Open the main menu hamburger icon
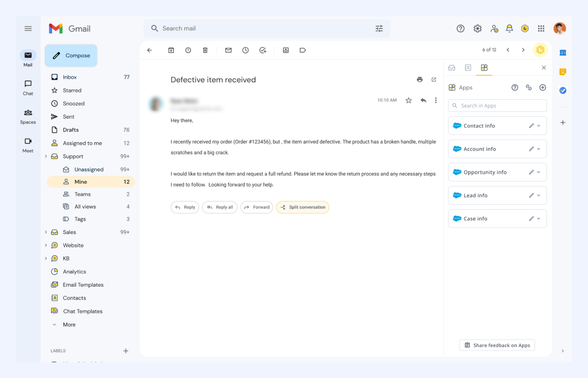Screen dimensions: 588x378 pos(28,29)
